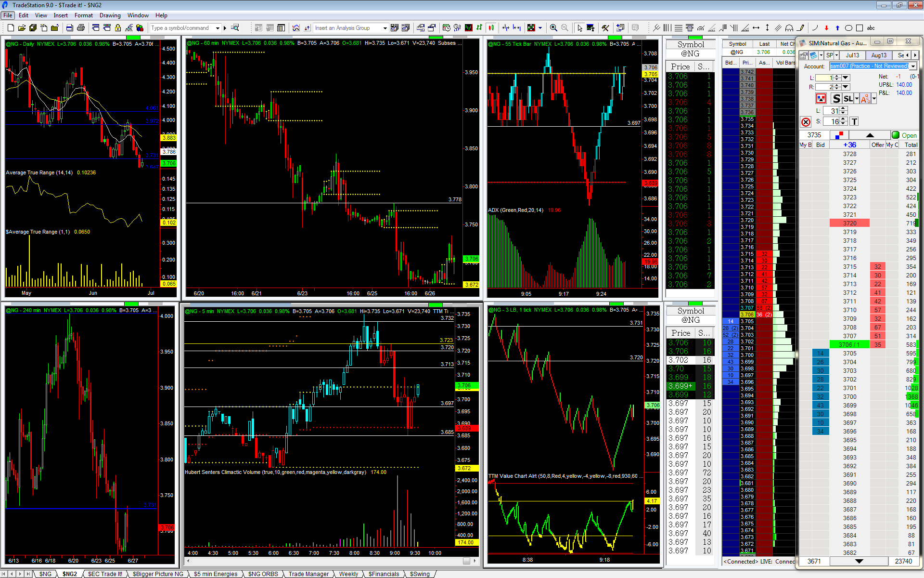Select the pencil highlighter drawing tool
This screenshot has width=924, height=578.
point(800,28)
